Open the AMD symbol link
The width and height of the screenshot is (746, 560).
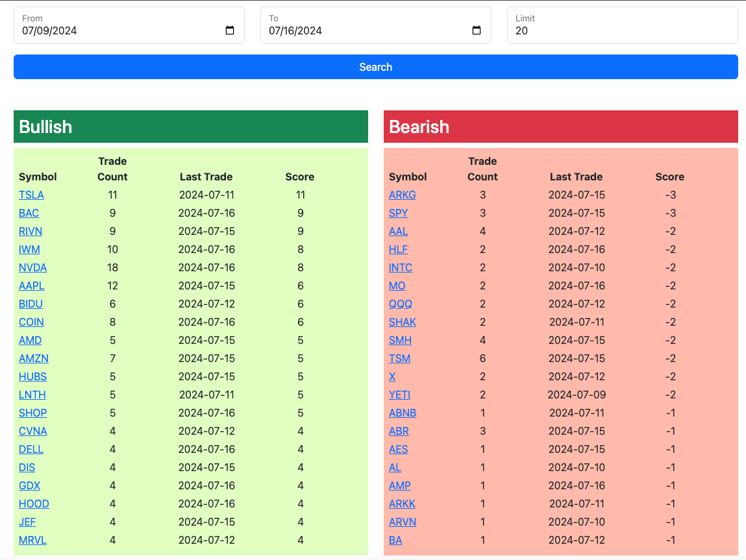[x=31, y=341]
